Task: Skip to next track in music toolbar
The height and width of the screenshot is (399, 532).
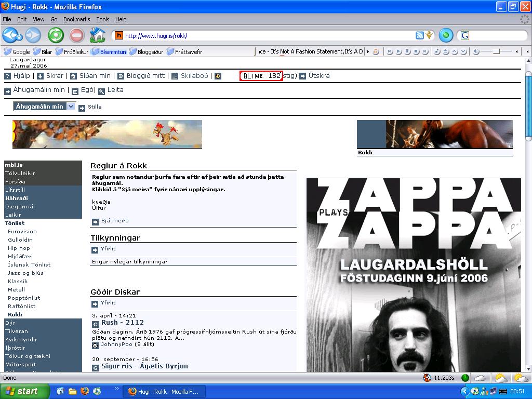Action: pyautogui.click(x=425, y=51)
